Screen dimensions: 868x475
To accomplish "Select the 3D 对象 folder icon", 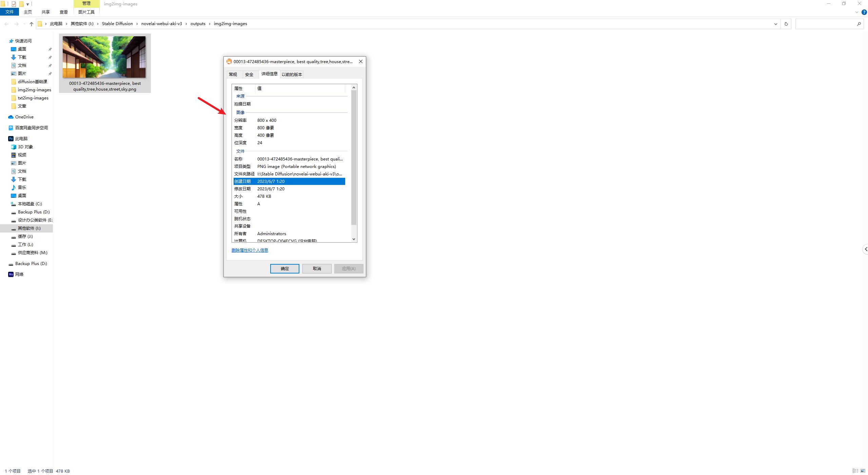I will point(14,147).
